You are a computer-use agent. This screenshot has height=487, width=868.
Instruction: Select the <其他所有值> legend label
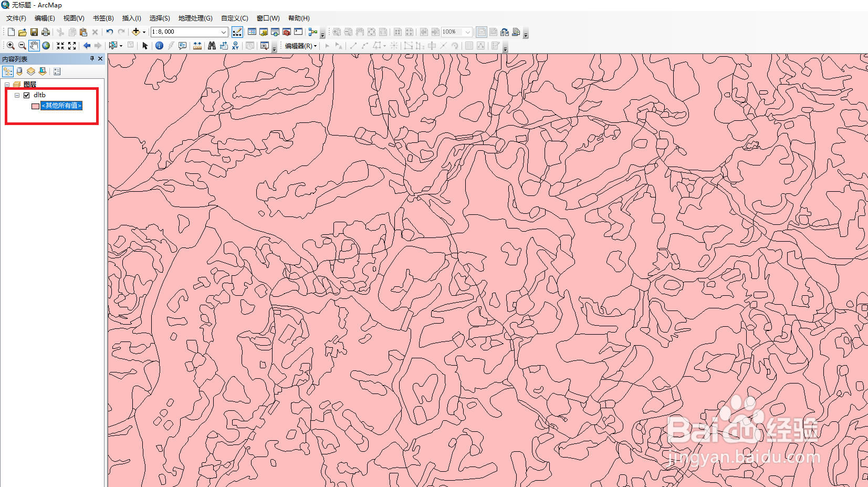click(x=61, y=106)
